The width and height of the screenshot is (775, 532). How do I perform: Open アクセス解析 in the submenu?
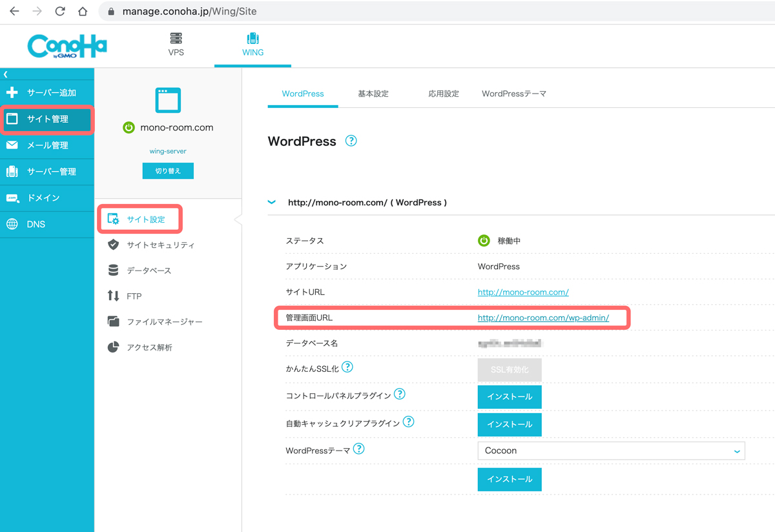(x=150, y=347)
